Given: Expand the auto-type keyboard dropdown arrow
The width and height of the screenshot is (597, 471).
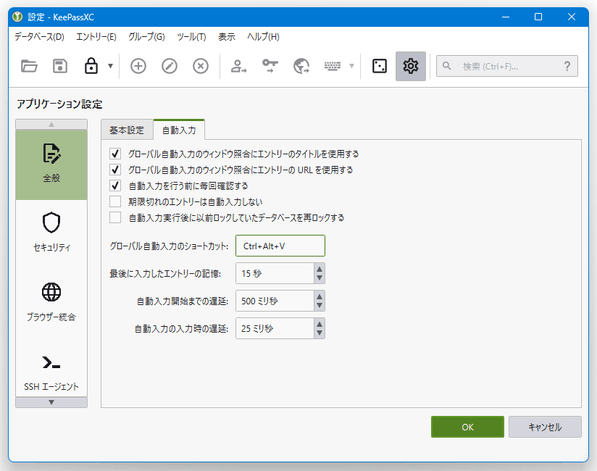Looking at the screenshot, I should pos(352,66).
